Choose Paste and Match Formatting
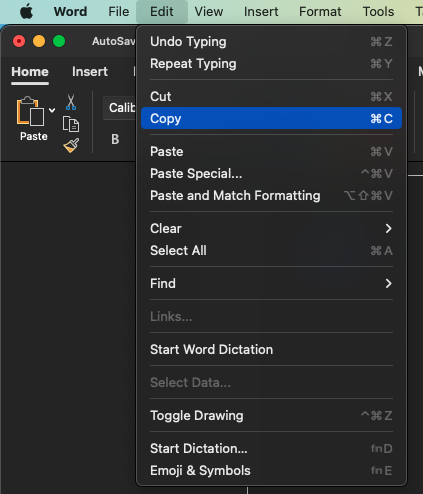The width and height of the screenshot is (423, 494). point(271,196)
